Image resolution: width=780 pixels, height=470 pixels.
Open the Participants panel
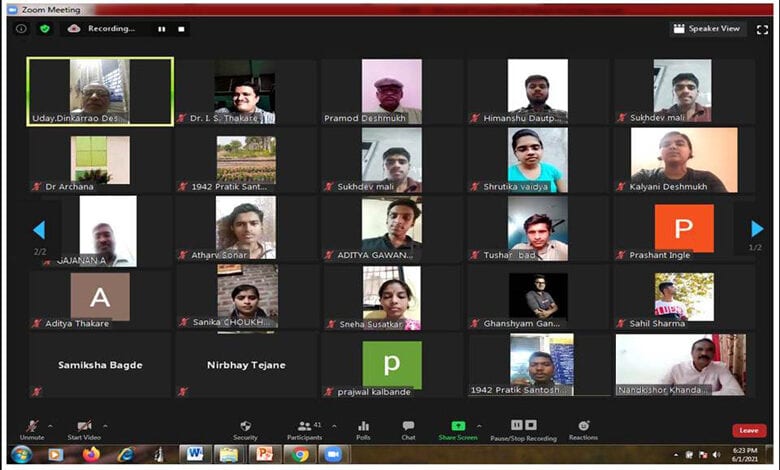pyautogui.click(x=304, y=430)
